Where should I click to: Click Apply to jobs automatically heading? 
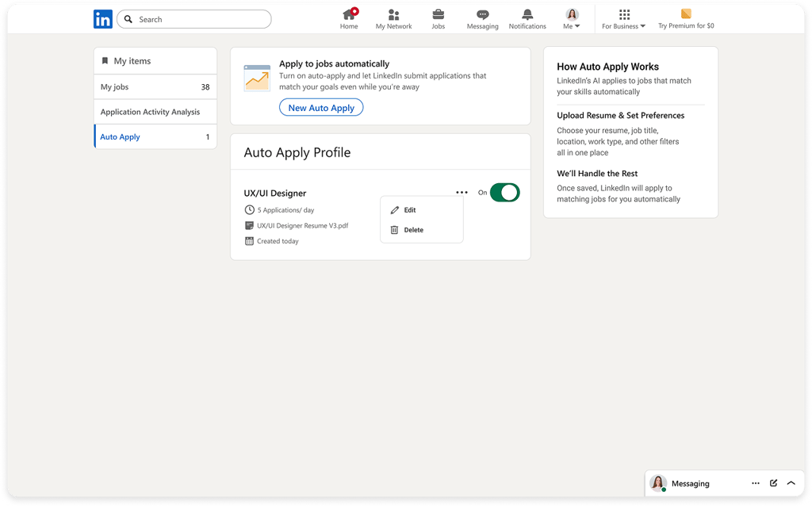(x=334, y=63)
